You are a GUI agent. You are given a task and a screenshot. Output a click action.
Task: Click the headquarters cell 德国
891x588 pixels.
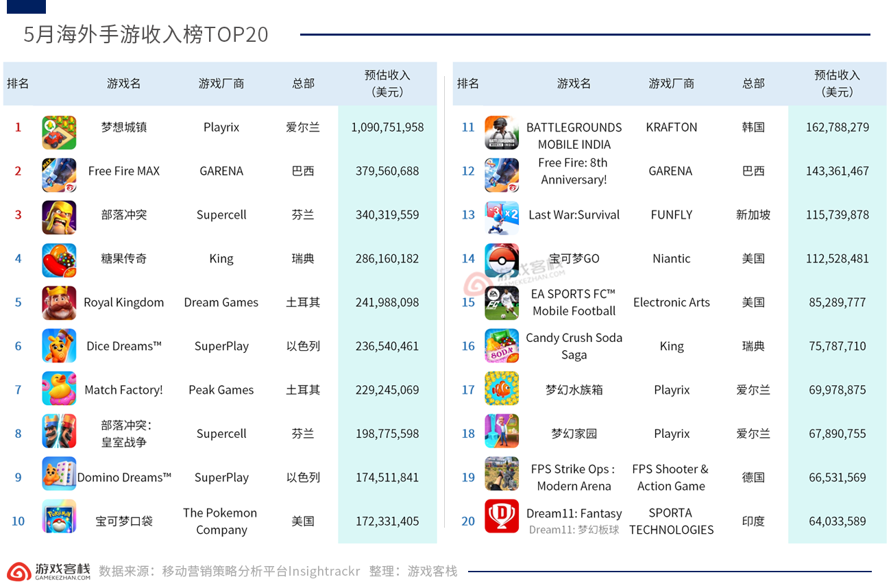[x=753, y=478]
